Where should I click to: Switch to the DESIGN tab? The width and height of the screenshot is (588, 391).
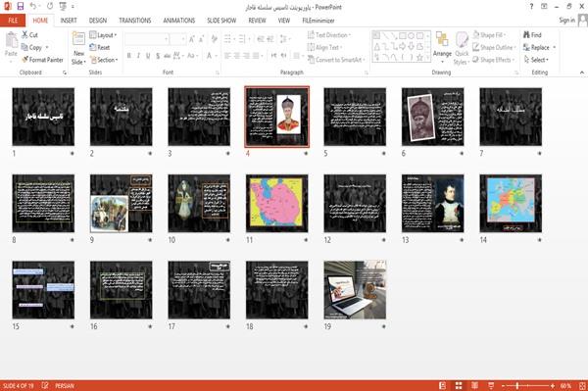point(97,21)
